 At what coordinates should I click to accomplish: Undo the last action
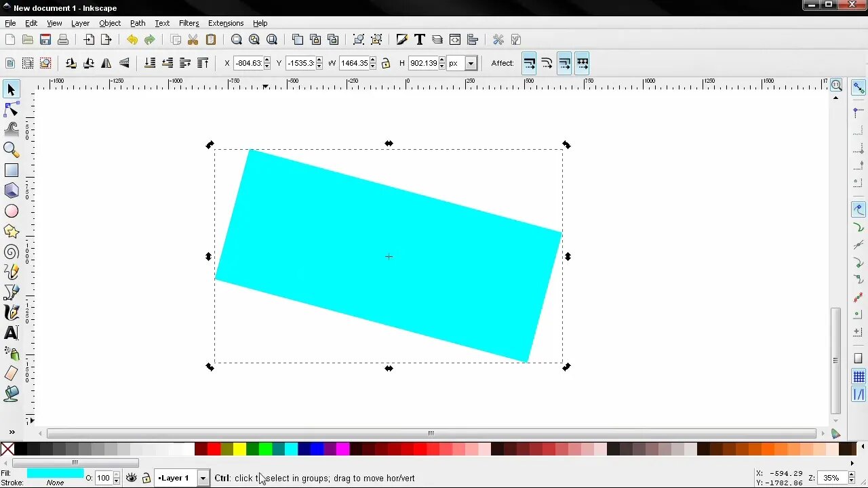click(x=132, y=40)
